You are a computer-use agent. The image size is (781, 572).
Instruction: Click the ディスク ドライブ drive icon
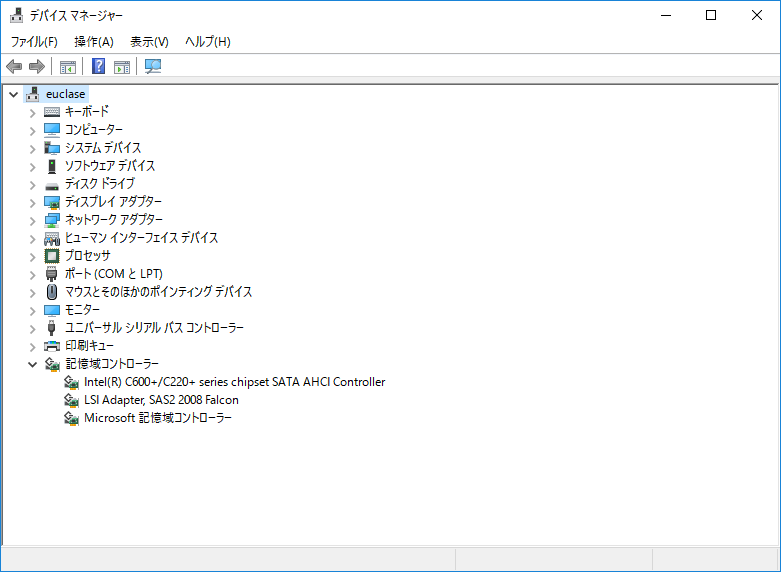(x=52, y=184)
